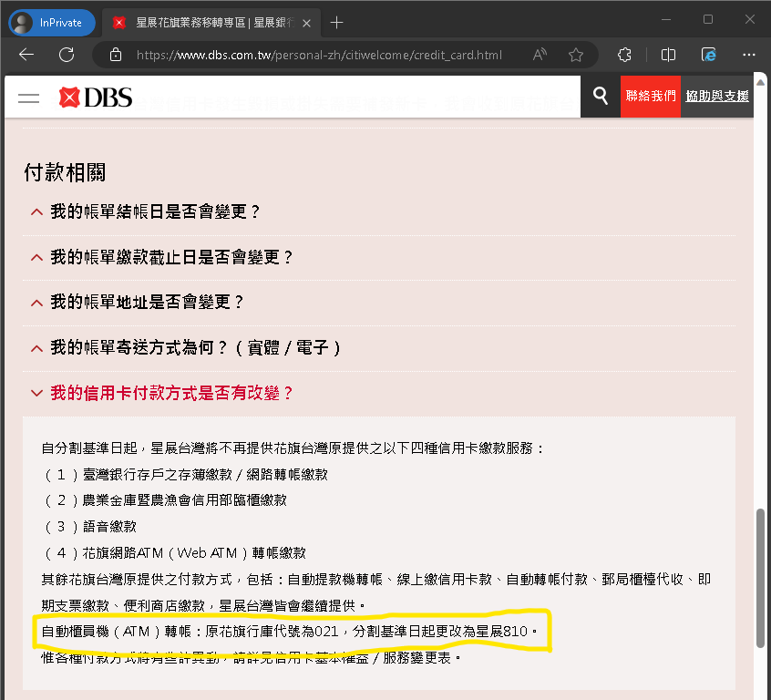Viewport: 771px width, 700px height.
Task: Expand 我的帳單寄送方式為何 question
Action: pyautogui.click(x=196, y=348)
